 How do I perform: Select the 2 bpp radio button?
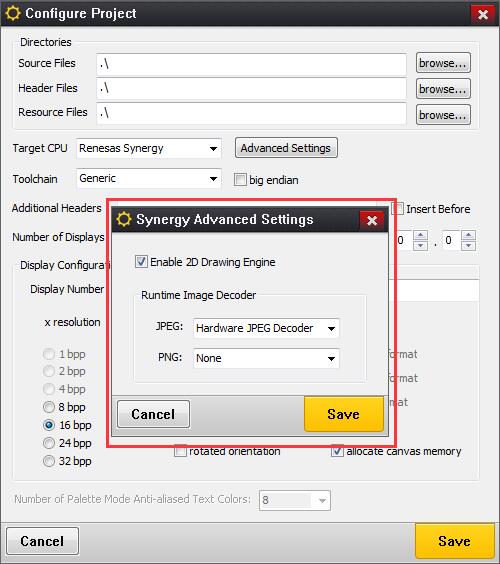pyautogui.click(x=49, y=371)
